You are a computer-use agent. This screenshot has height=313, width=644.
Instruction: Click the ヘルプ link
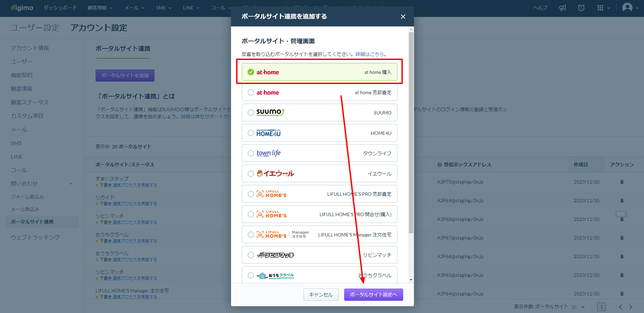pyautogui.click(x=540, y=8)
